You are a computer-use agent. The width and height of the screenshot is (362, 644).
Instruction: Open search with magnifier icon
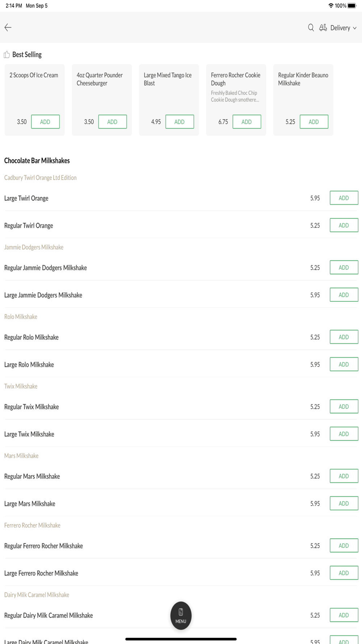pyautogui.click(x=311, y=28)
